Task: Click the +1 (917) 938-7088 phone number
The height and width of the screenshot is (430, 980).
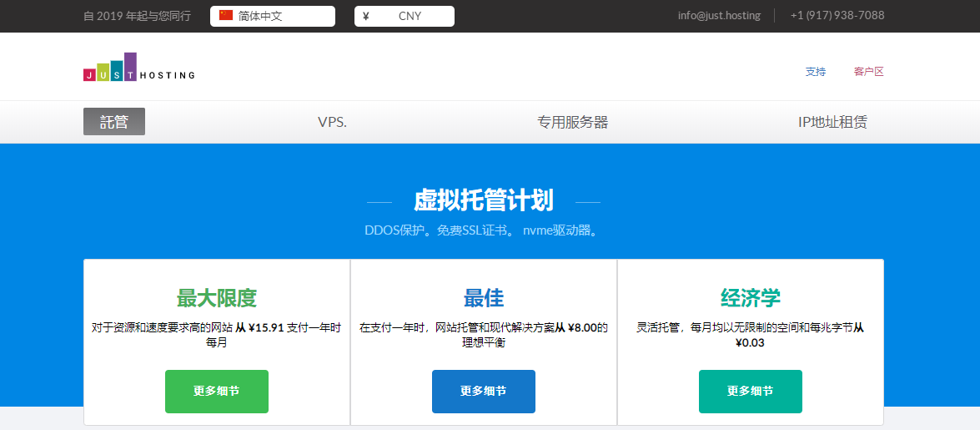Action: click(x=837, y=15)
